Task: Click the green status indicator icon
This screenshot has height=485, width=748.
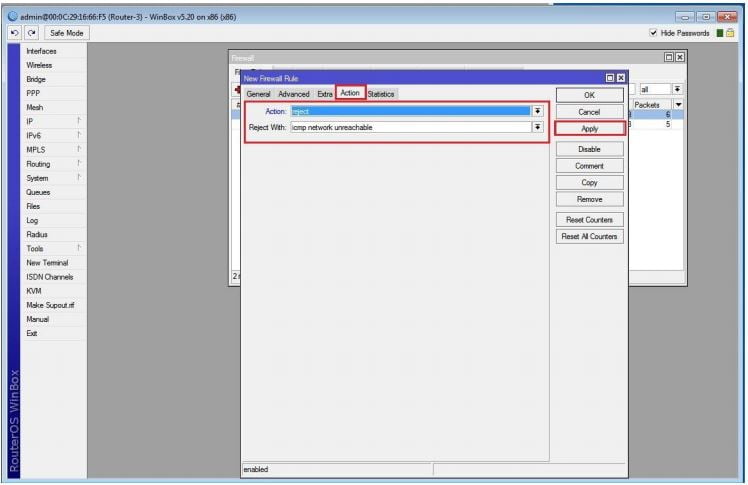Action: (x=719, y=33)
